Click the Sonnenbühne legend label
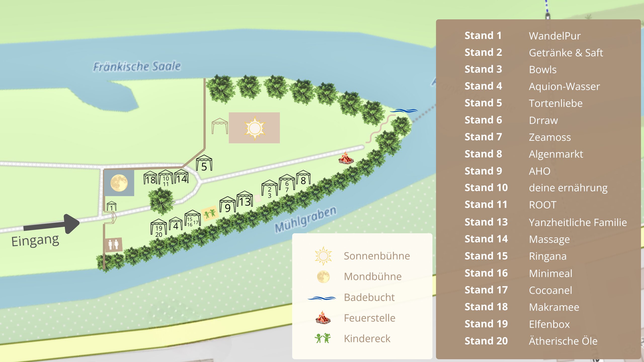Viewport: 644px width, 362px height. pos(377,256)
